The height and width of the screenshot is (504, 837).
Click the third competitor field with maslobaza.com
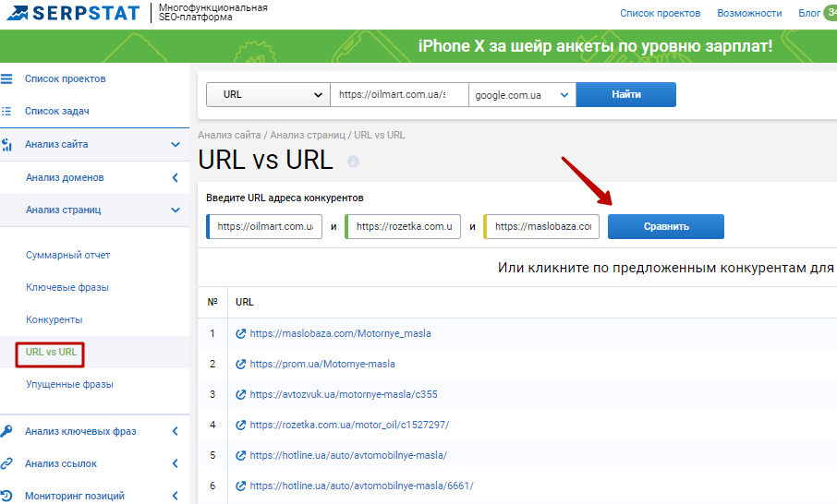click(542, 226)
